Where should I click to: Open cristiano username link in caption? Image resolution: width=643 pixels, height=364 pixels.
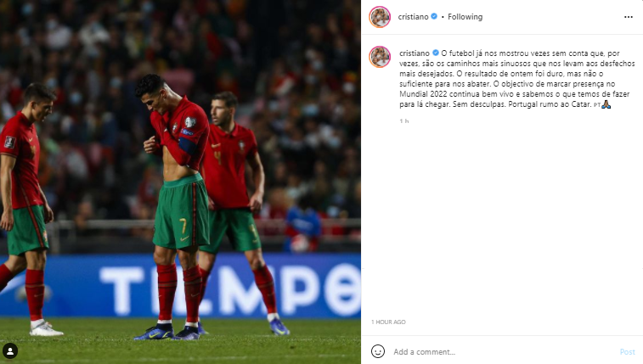415,53
